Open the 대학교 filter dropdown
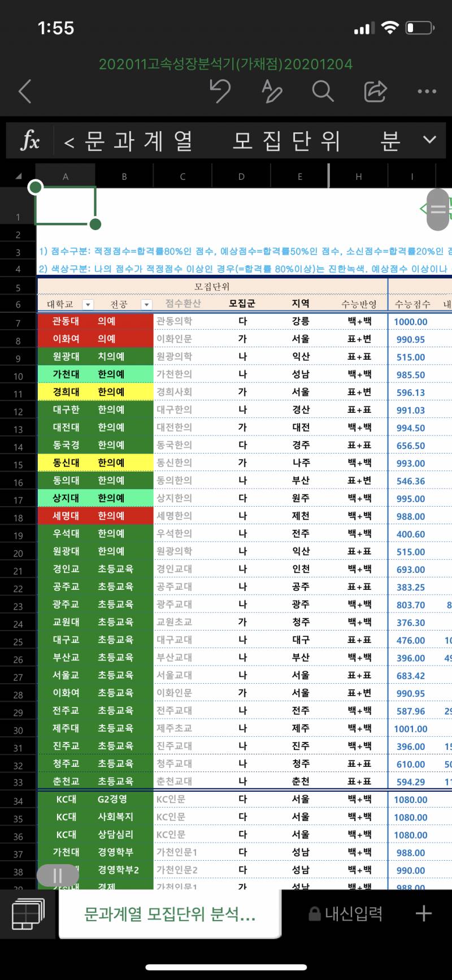The image size is (452, 980). [88, 304]
